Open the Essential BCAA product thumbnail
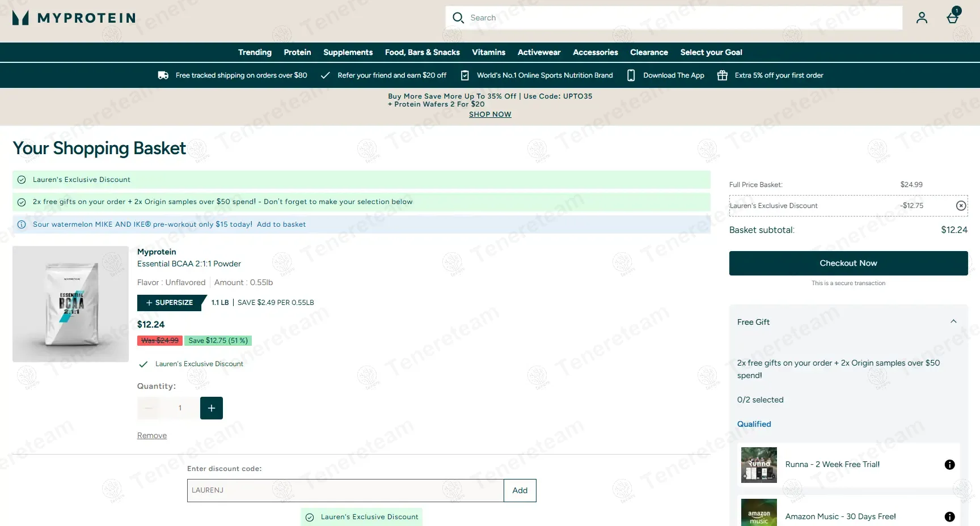980x526 pixels. point(70,304)
